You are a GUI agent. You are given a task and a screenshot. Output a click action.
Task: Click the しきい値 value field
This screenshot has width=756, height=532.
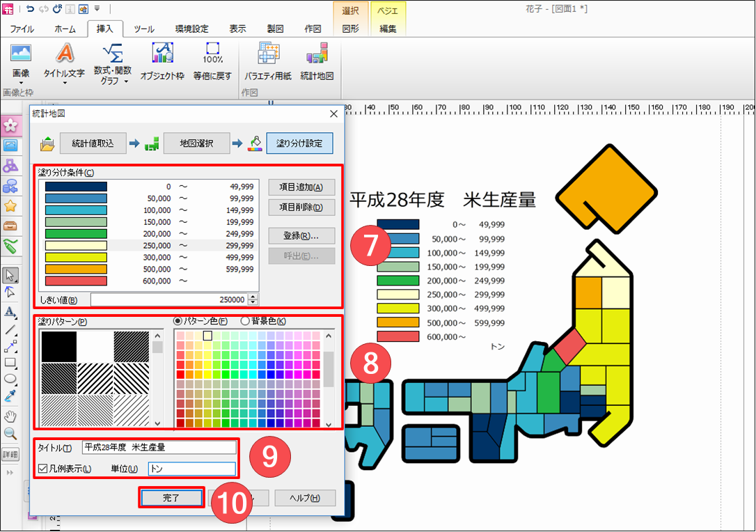pos(169,299)
